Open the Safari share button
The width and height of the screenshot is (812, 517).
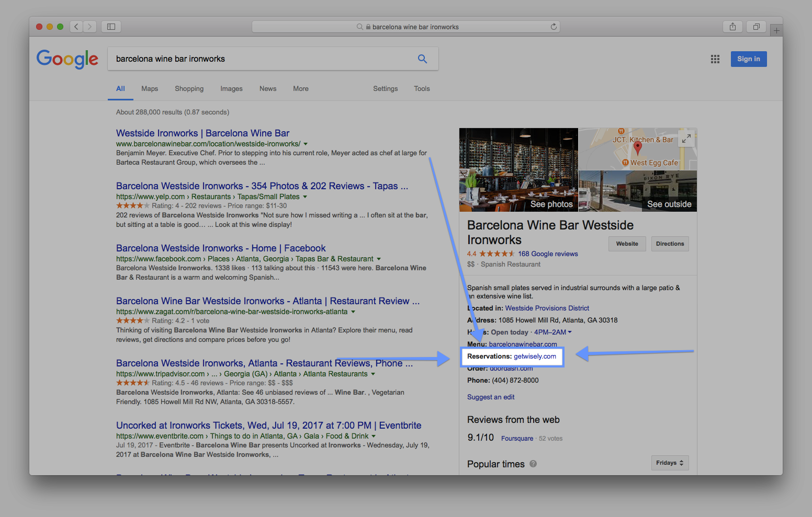pos(732,26)
